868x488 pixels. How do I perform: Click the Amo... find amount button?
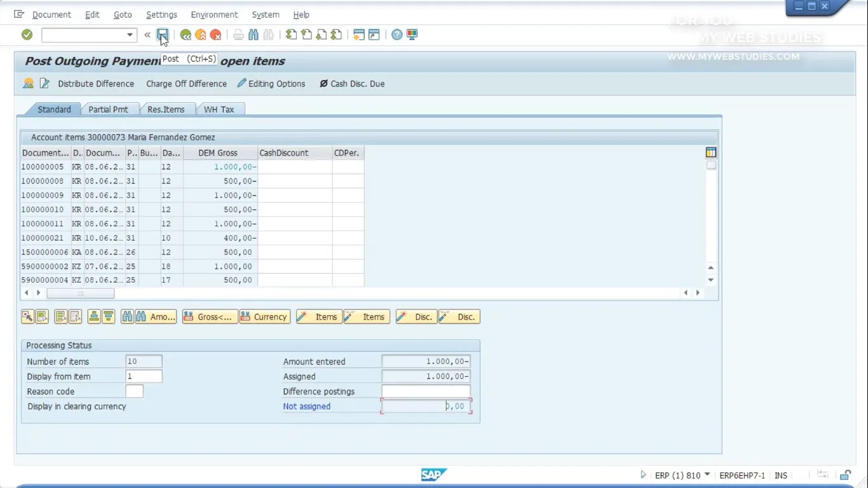(x=156, y=316)
